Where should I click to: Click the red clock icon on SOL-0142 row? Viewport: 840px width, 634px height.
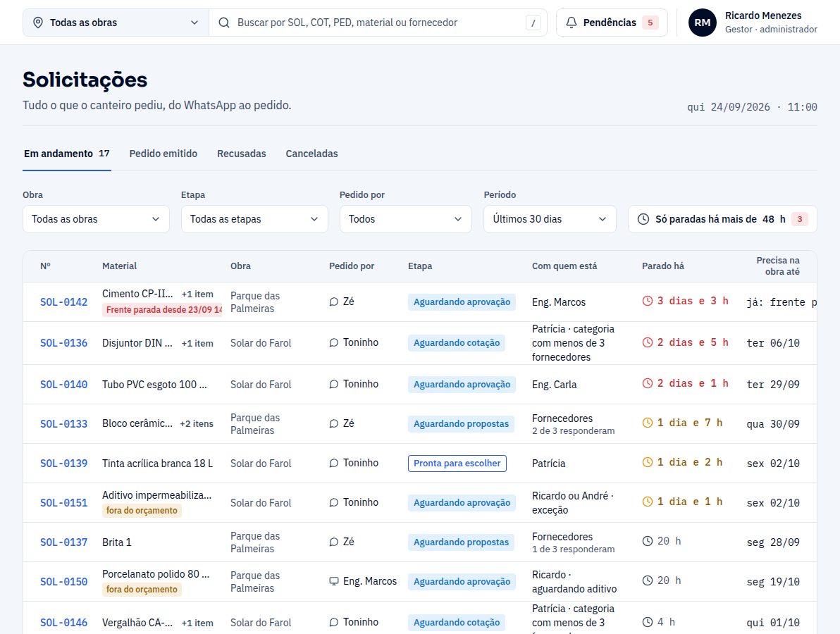647,301
